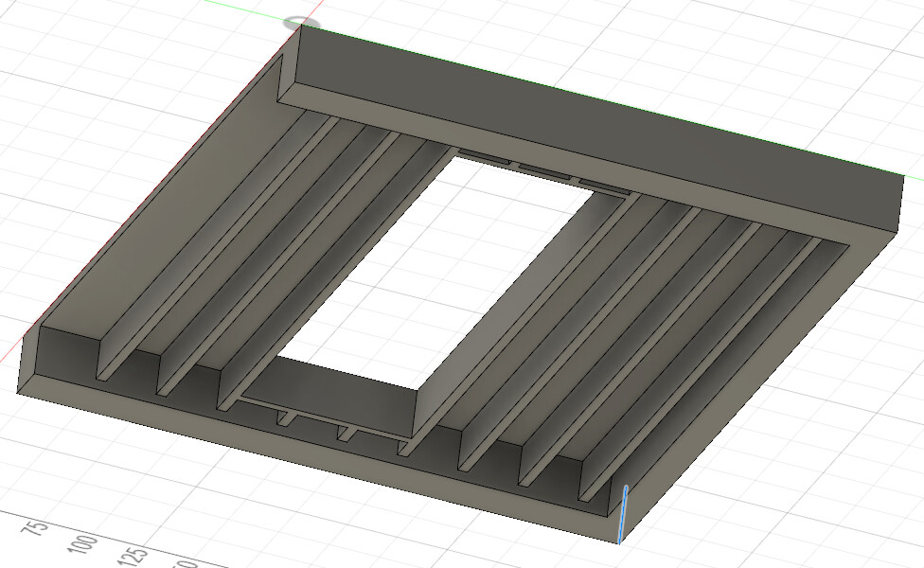
Task: Select the first small tab behind the cutout
Action: coord(483,157)
